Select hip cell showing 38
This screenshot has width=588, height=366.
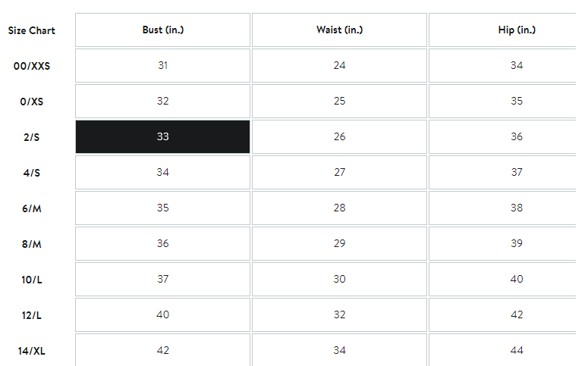click(516, 208)
